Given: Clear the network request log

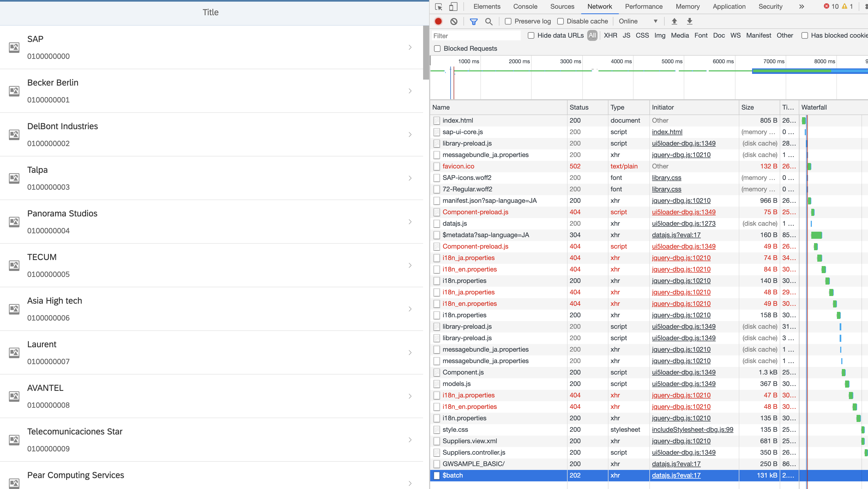Looking at the screenshot, I should (454, 21).
